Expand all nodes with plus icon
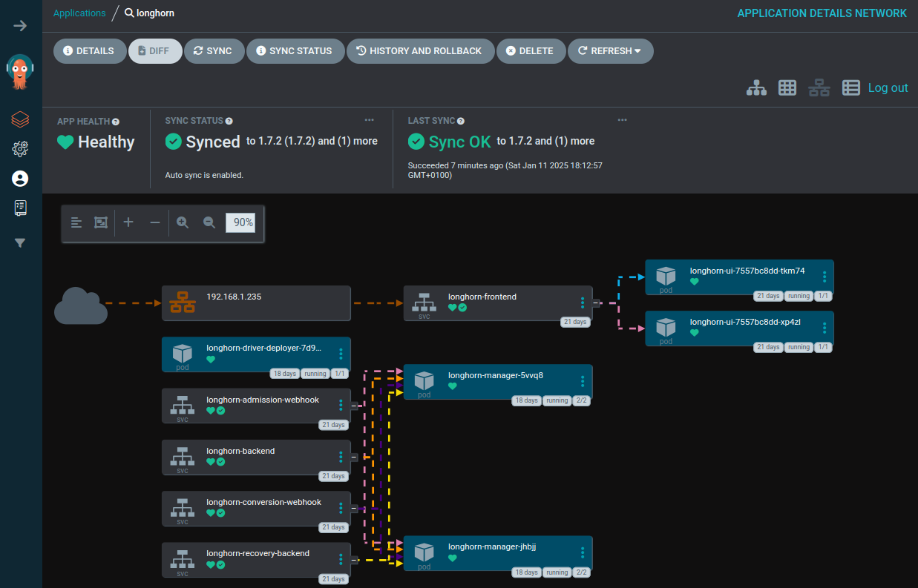Image resolution: width=918 pixels, height=588 pixels. 128,222
